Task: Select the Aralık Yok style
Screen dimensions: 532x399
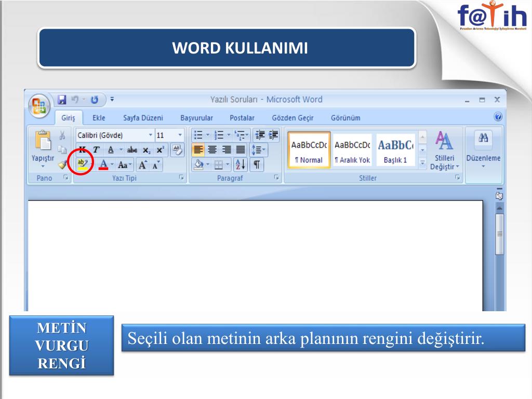Action: [x=352, y=150]
